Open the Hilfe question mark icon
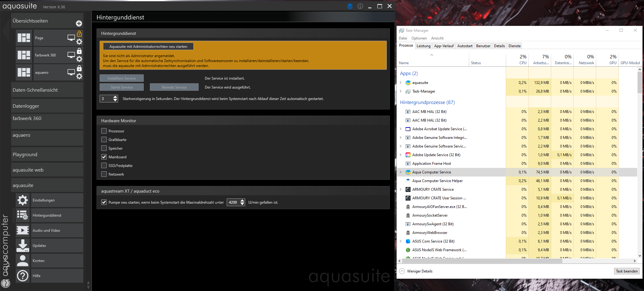The image size is (644, 291). point(23,276)
